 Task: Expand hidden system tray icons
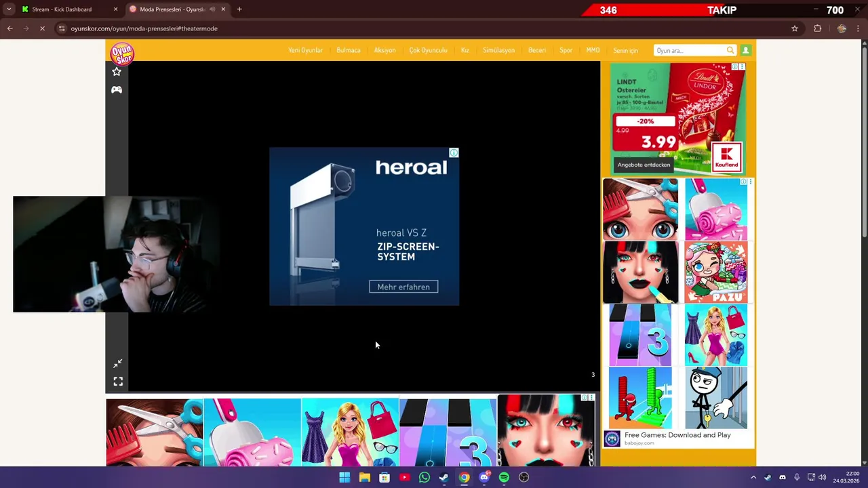coord(753,477)
